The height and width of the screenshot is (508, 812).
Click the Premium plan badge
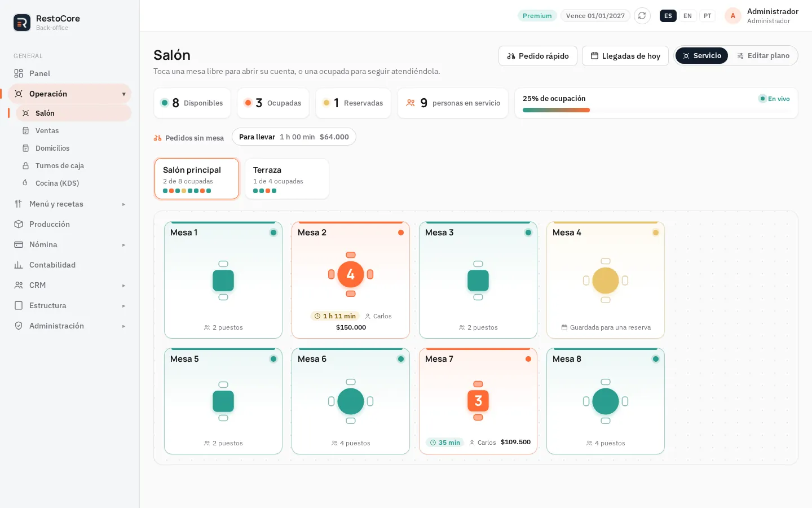coord(537,16)
